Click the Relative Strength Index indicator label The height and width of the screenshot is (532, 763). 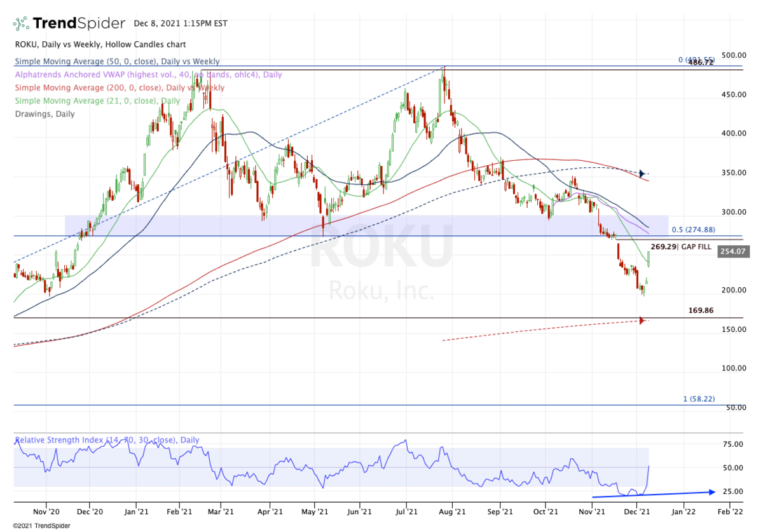[x=107, y=440]
